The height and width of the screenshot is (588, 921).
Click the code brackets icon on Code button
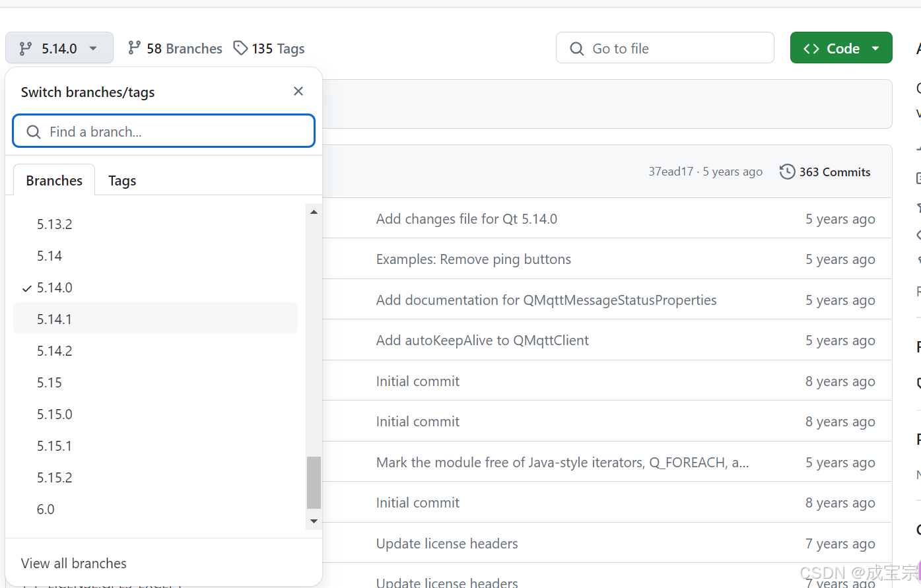[811, 49]
